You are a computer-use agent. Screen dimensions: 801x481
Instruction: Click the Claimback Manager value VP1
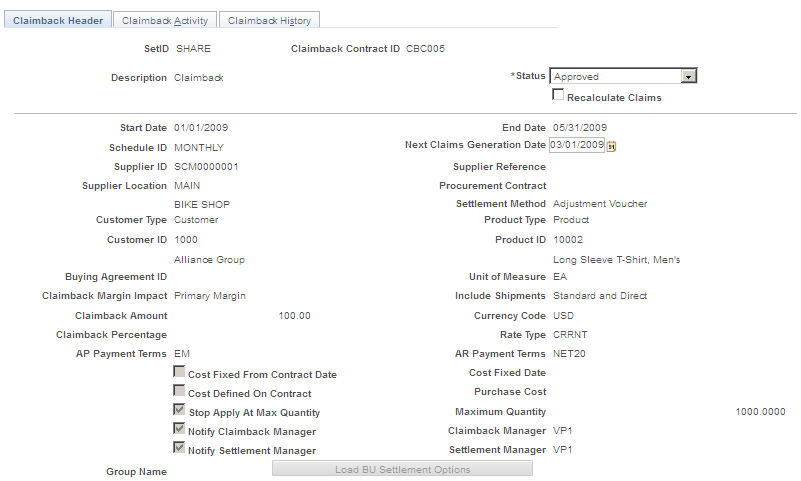(563, 430)
